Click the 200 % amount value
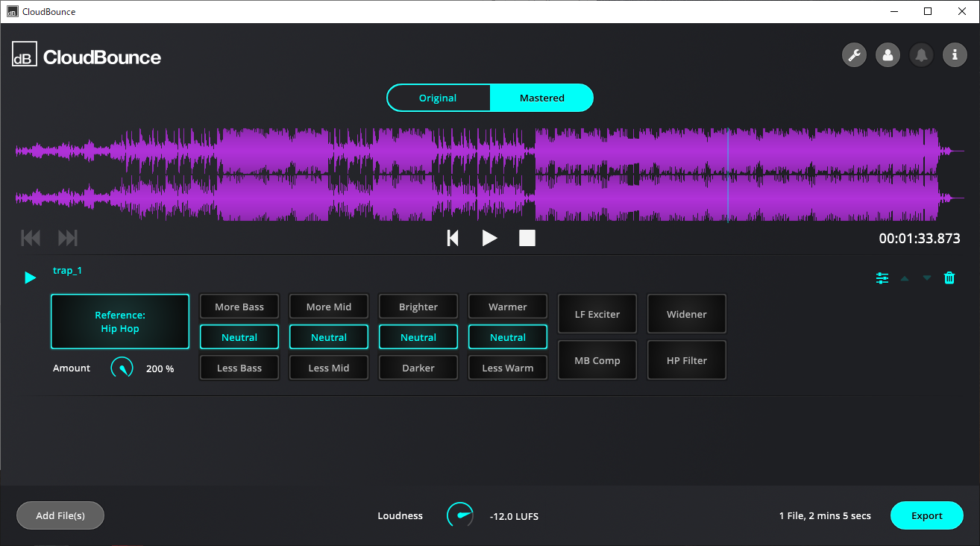 (160, 368)
